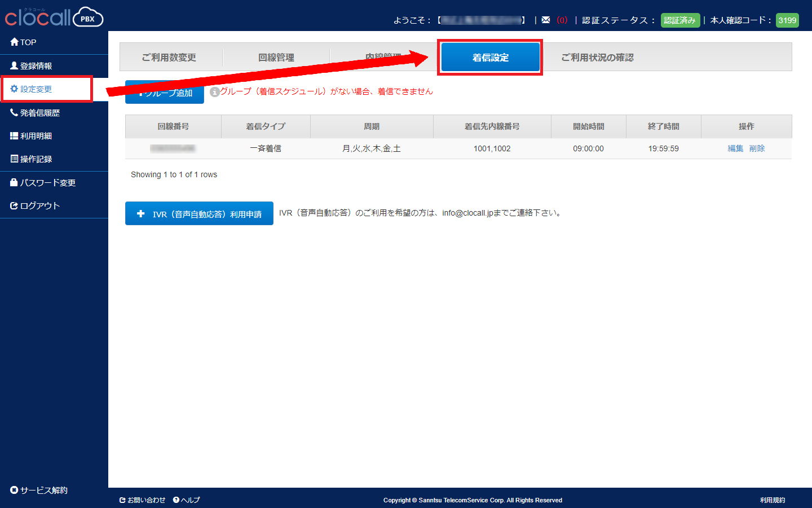Open 登録情報 in the sidebar
Screen dimensions: 812x508
click(31, 66)
